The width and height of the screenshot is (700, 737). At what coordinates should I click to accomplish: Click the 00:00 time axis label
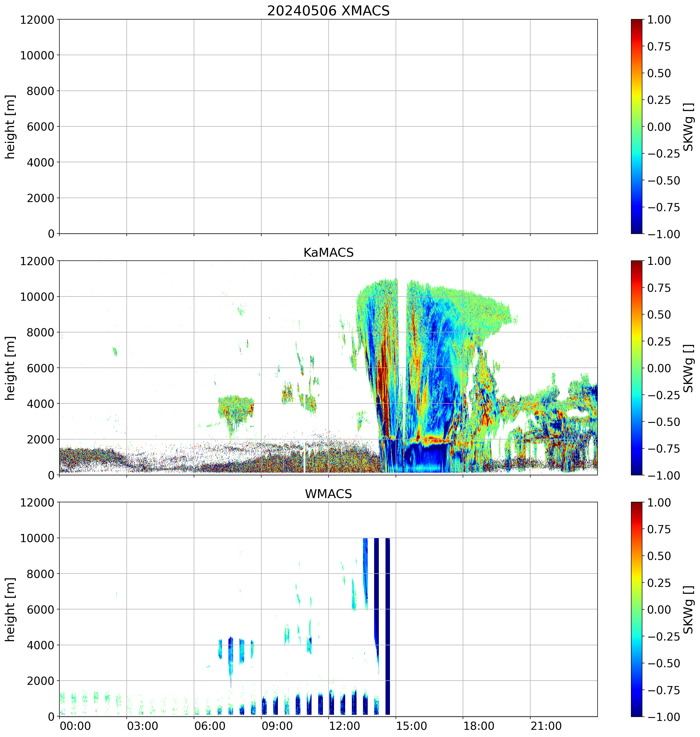pyautogui.click(x=75, y=726)
